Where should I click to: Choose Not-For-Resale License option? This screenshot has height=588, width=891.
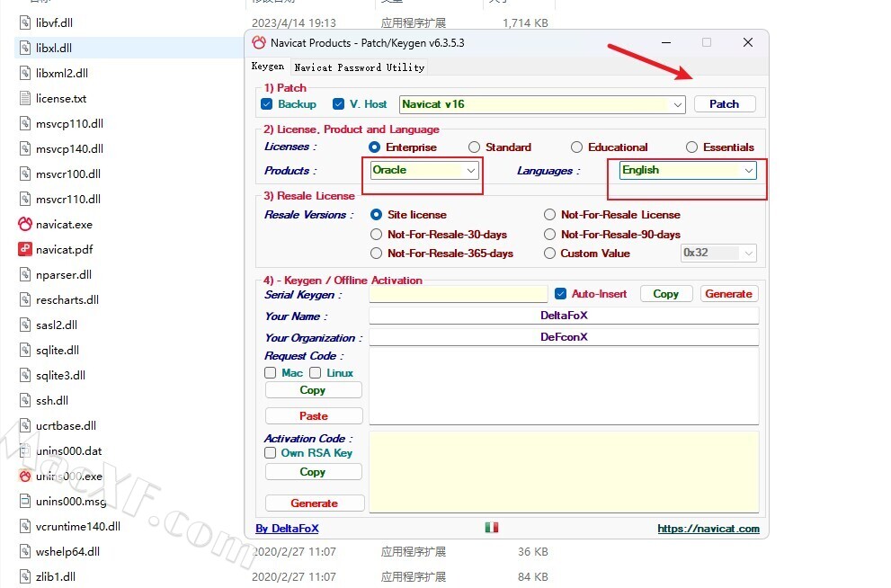pos(549,215)
